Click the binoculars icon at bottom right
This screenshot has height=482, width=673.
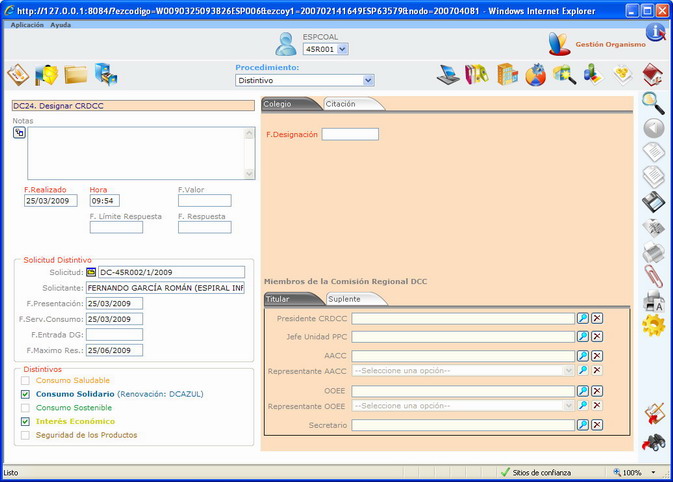[x=654, y=443]
